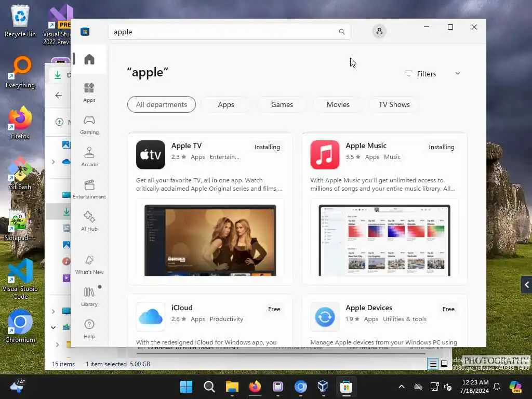Click the Installing button for Apple Music
This screenshot has width=532, height=399.
tap(442, 147)
